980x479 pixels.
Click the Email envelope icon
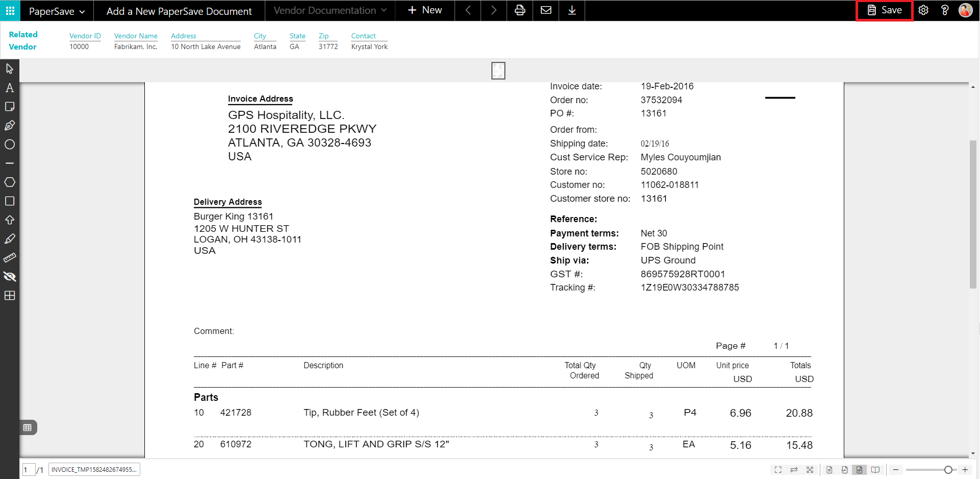point(546,10)
